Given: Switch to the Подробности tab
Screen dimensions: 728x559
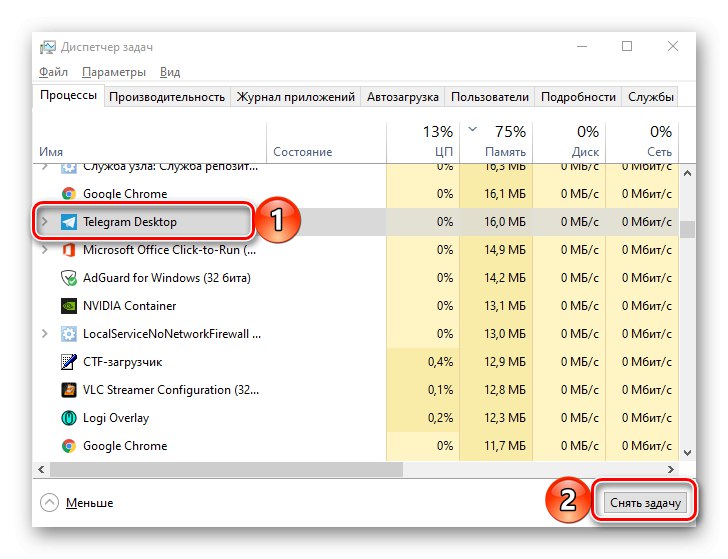Looking at the screenshot, I should 578,97.
